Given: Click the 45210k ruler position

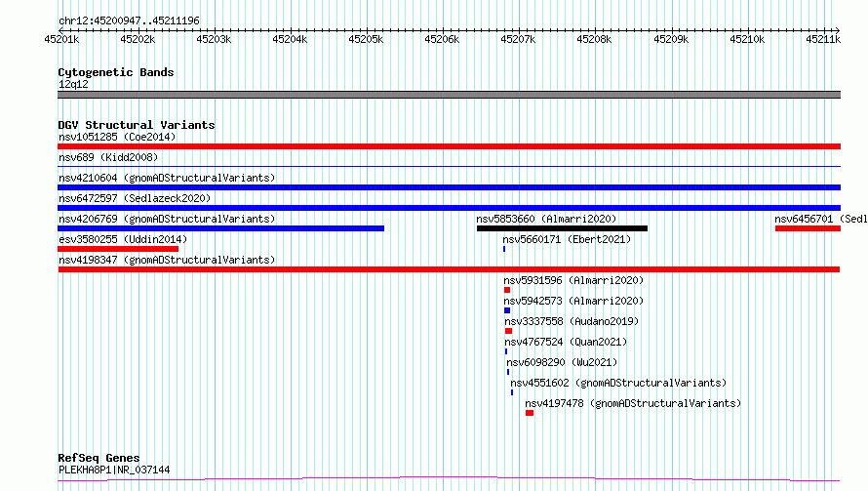Looking at the screenshot, I should (x=747, y=39).
